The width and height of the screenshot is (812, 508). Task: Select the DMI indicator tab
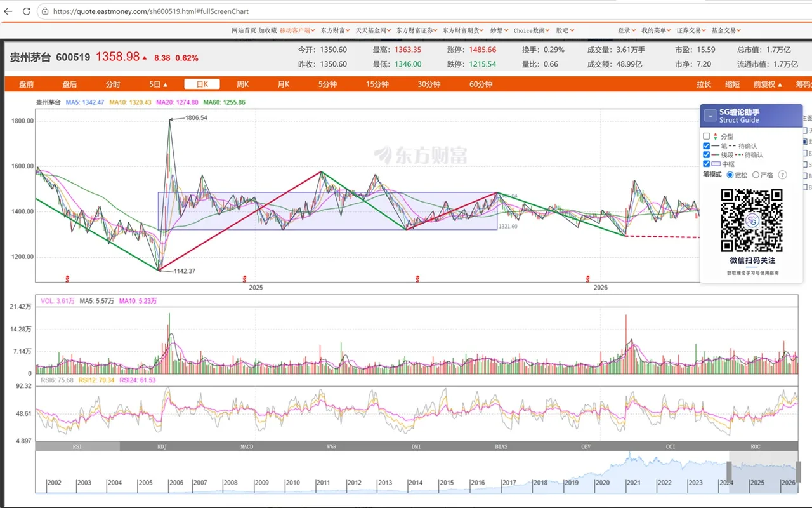[x=416, y=446]
